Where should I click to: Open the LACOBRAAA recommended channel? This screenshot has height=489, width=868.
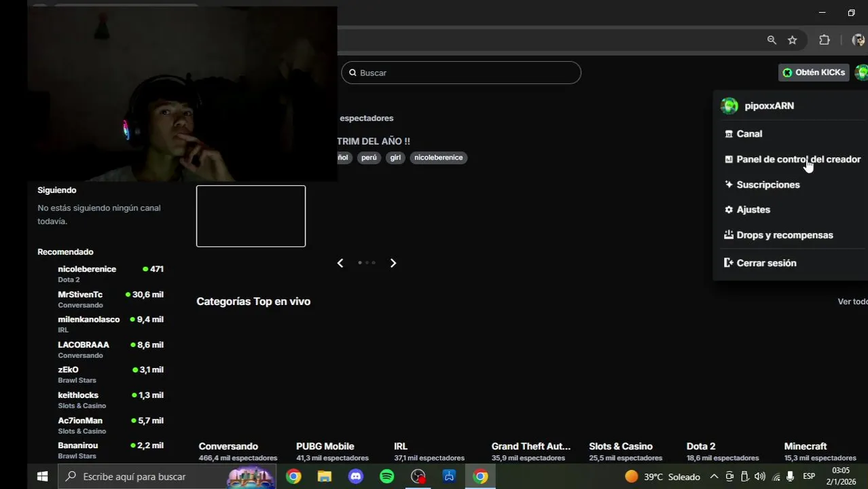[101, 350]
